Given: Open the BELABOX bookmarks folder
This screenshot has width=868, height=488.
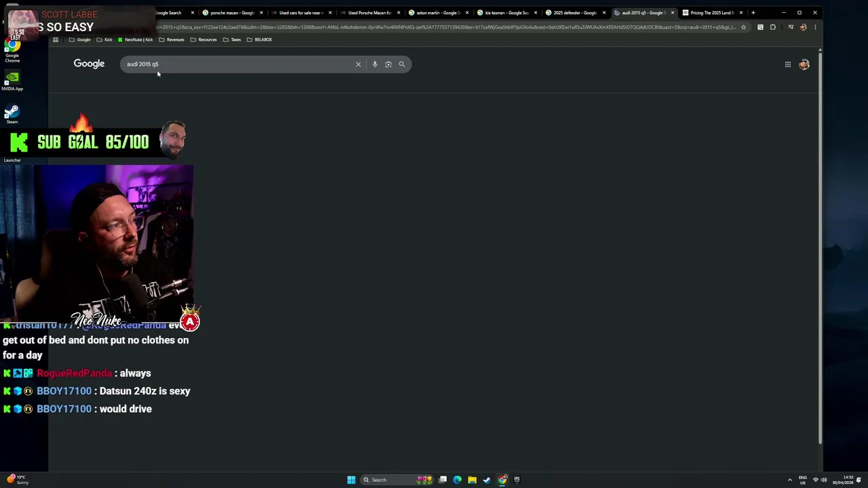Looking at the screenshot, I should (259, 39).
